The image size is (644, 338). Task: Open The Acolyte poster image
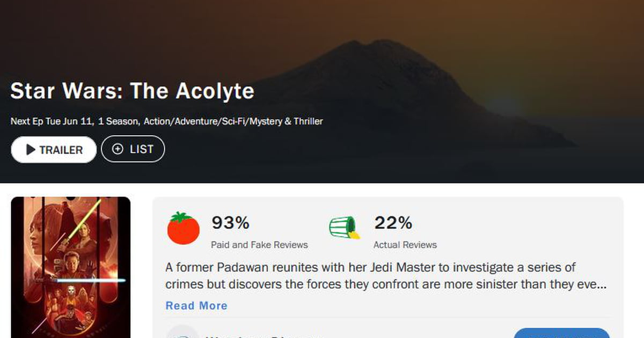(71, 267)
